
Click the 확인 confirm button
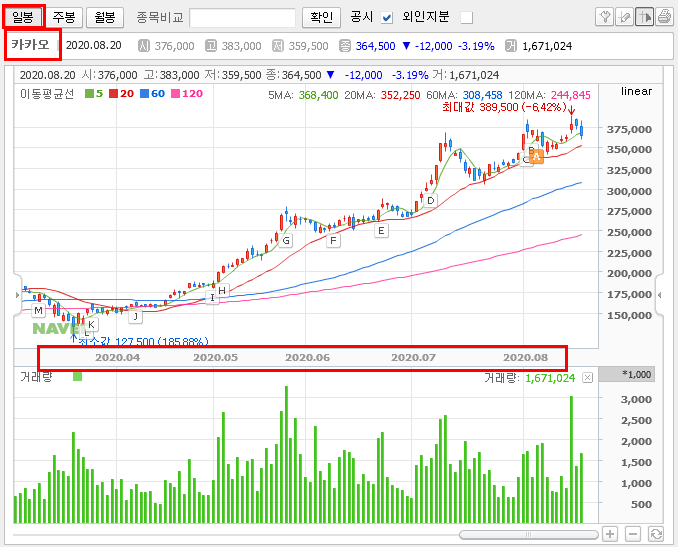point(321,17)
